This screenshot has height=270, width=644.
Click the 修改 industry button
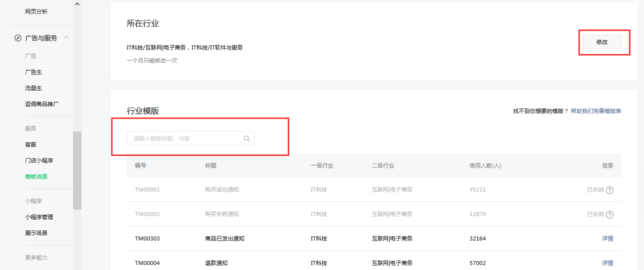pyautogui.click(x=602, y=42)
